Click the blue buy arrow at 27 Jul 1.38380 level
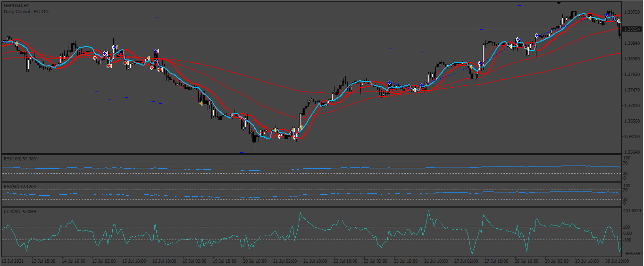This screenshot has height=266, width=644. pos(480,64)
